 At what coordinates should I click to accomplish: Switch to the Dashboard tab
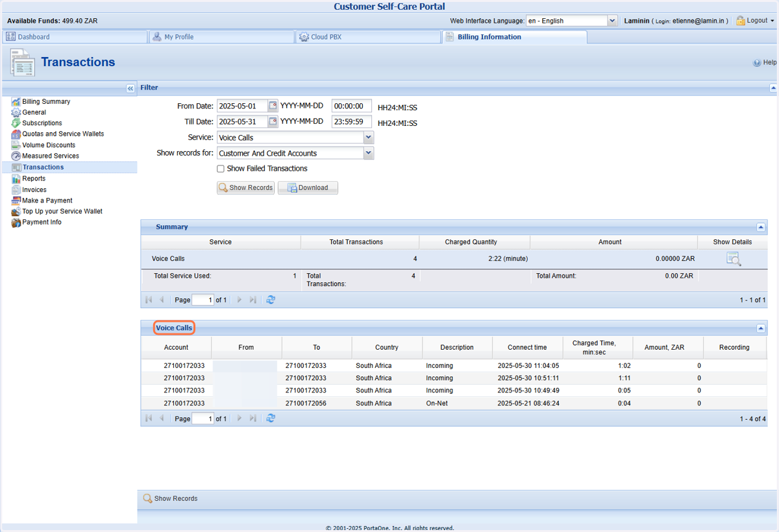(75, 37)
